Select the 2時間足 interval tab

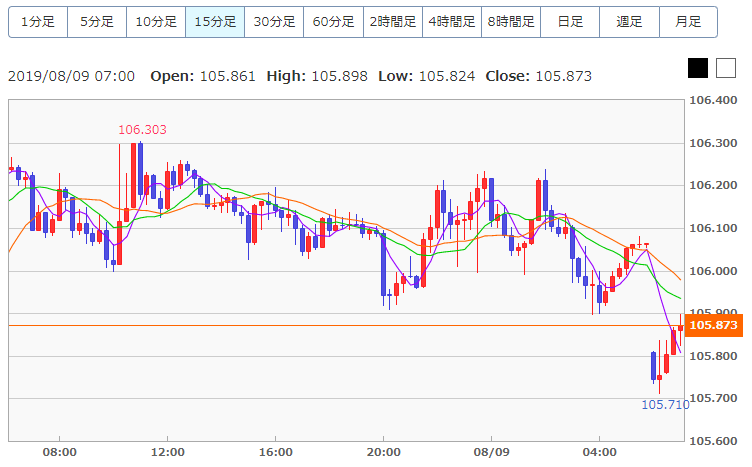(x=392, y=21)
